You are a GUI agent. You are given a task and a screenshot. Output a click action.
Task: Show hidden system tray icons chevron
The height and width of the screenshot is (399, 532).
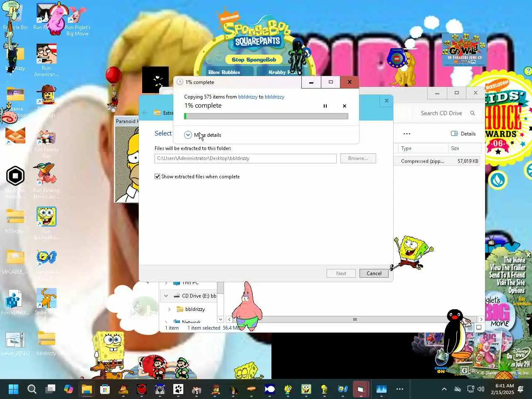pyautogui.click(x=444, y=389)
